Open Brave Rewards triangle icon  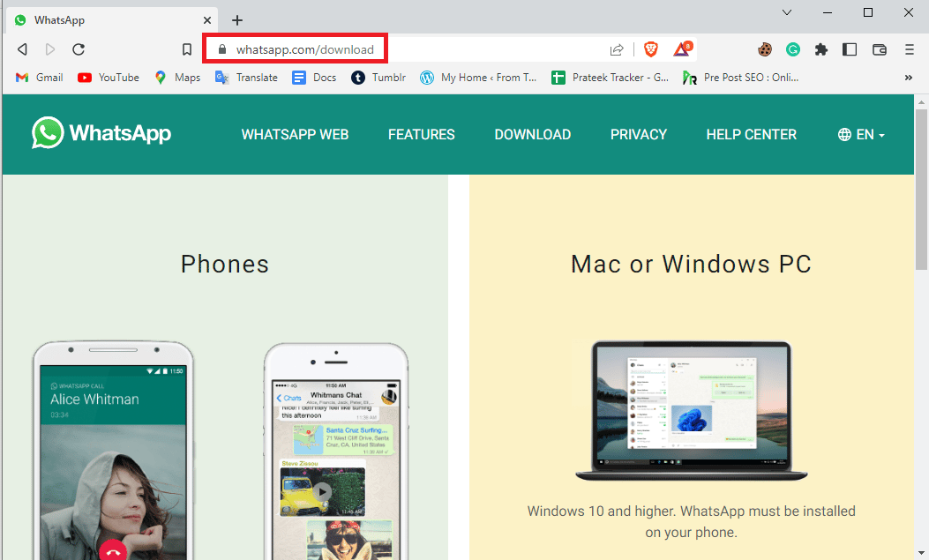tap(682, 50)
